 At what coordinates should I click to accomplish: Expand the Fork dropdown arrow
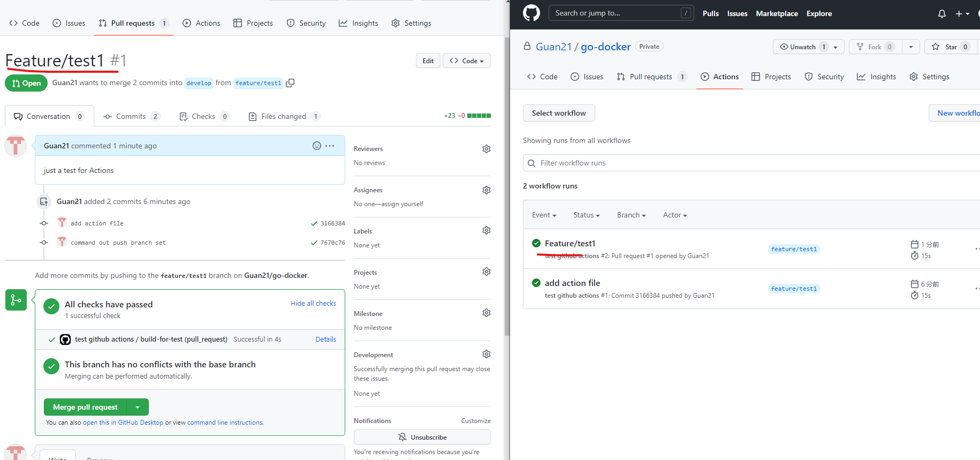(911, 47)
